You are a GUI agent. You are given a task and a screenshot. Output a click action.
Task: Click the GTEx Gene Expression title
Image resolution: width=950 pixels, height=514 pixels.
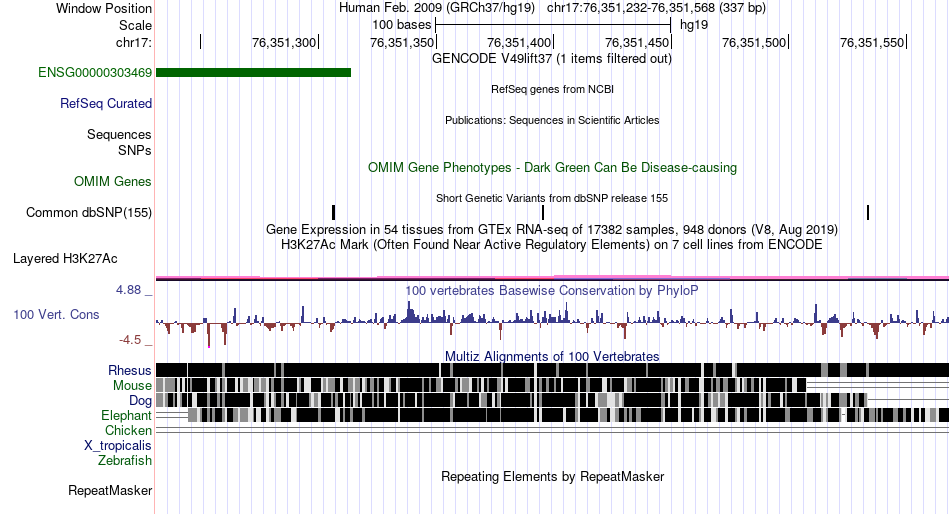[x=552, y=230]
